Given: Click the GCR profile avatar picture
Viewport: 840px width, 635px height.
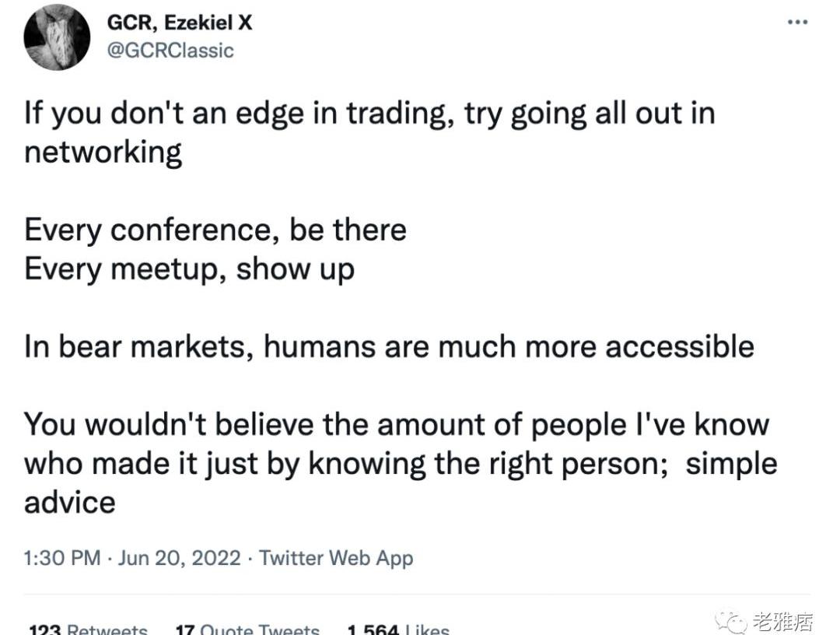Looking at the screenshot, I should 57,37.
